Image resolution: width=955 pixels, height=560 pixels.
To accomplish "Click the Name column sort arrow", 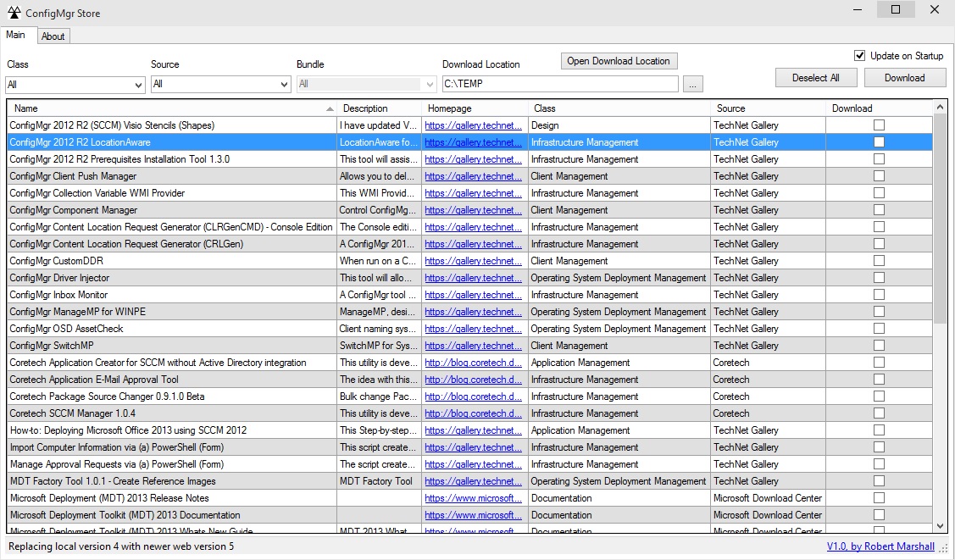I will click(x=330, y=109).
